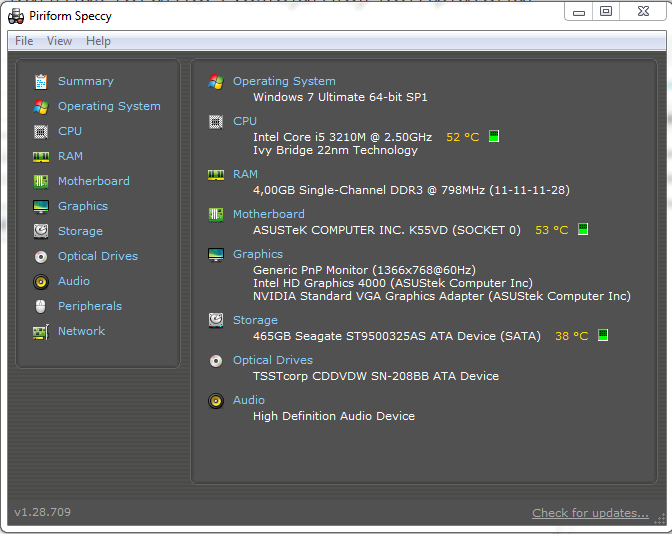This screenshot has height=534, width=672.
Task: Select Summary in the sidebar
Action: click(86, 81)
